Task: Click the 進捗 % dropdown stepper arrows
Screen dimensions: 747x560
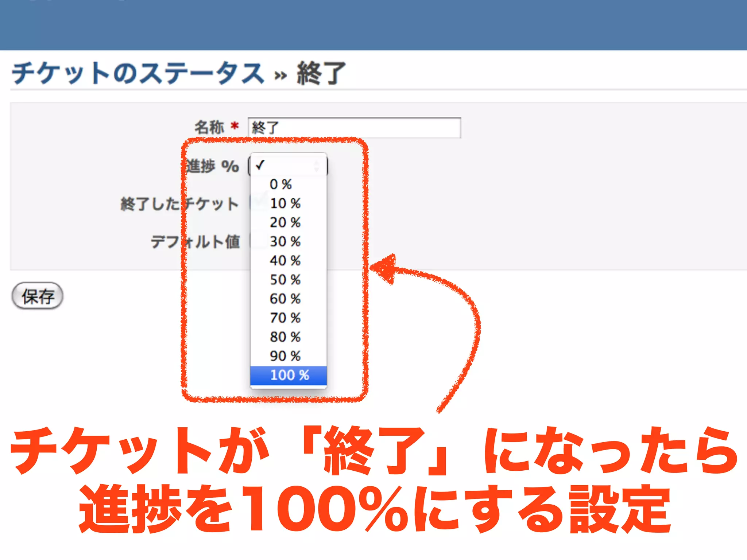Action: point(317,166)
